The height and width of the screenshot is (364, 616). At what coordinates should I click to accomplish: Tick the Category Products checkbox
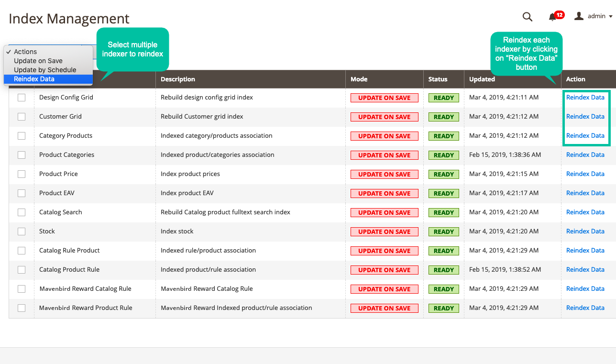pos(22,136)
